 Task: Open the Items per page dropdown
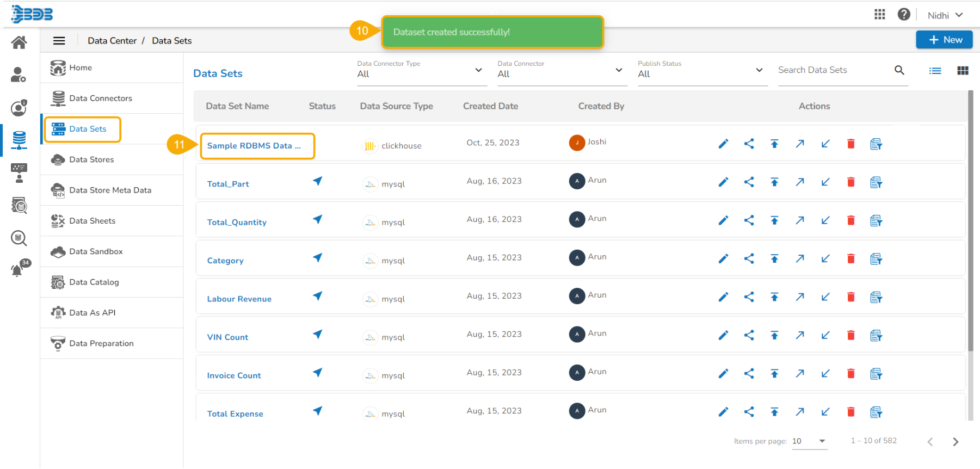[809, 441]
